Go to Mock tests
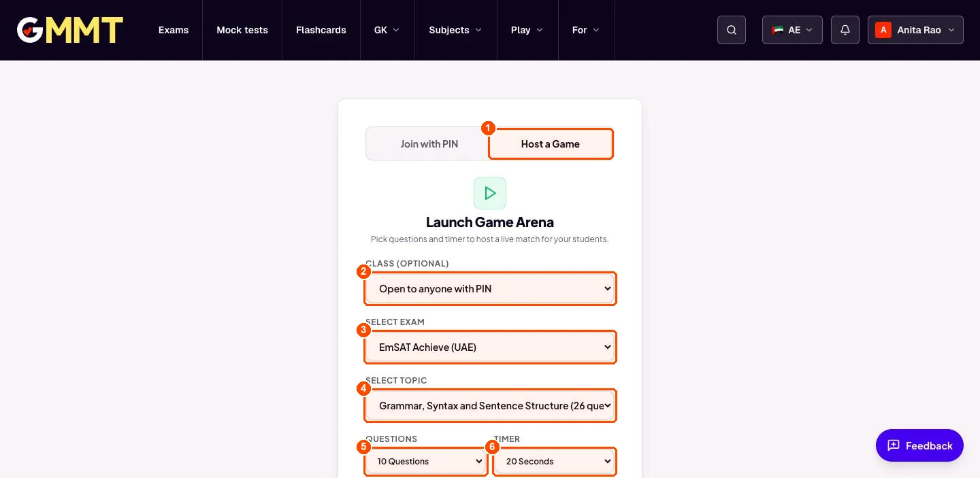The height and width of the screenshot is (478, 980). tap(242, 30)
